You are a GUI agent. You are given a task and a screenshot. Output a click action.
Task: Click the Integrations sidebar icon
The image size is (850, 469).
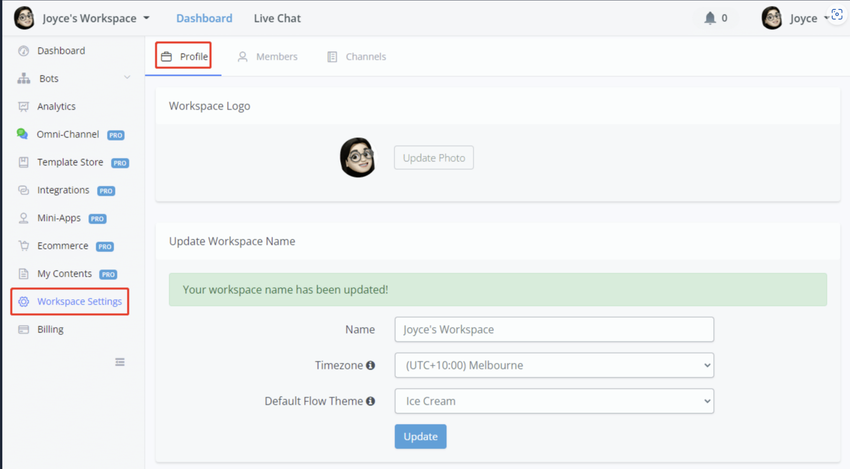coord(23,190)
